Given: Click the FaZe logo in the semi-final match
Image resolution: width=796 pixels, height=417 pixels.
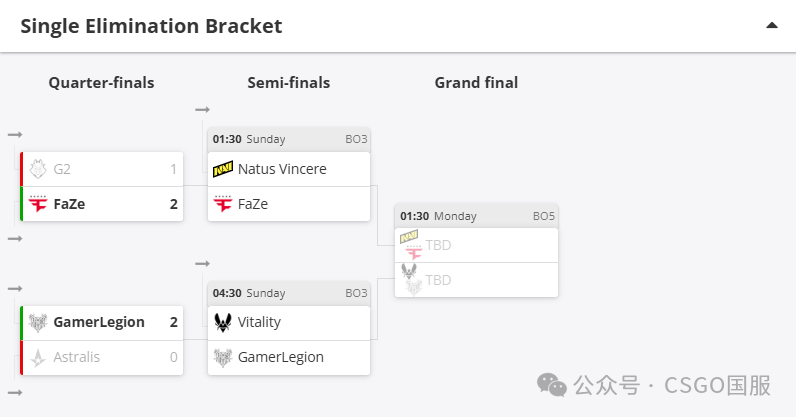Looking at the screenshot, I should pos(223,204).
